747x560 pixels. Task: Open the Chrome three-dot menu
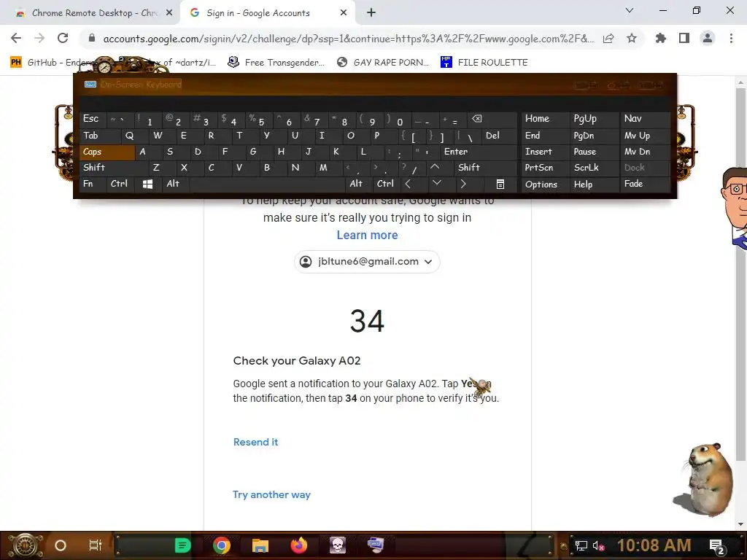tap(731, 38)
